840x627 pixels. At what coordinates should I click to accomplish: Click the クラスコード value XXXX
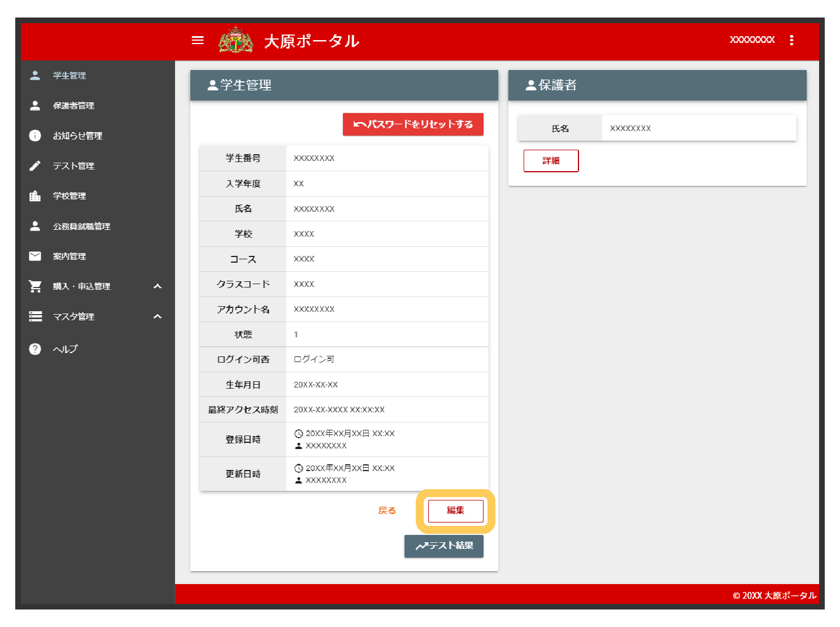click(x=304, y=284)
